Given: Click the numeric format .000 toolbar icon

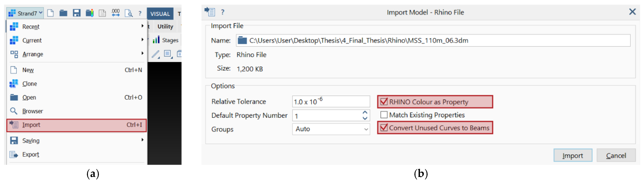Looking at the screenshot, I should click(115, 13).
